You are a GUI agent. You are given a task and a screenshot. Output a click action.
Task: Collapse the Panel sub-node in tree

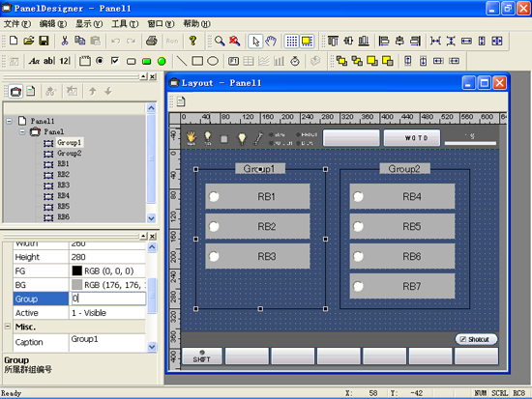[x=22, y=131]
